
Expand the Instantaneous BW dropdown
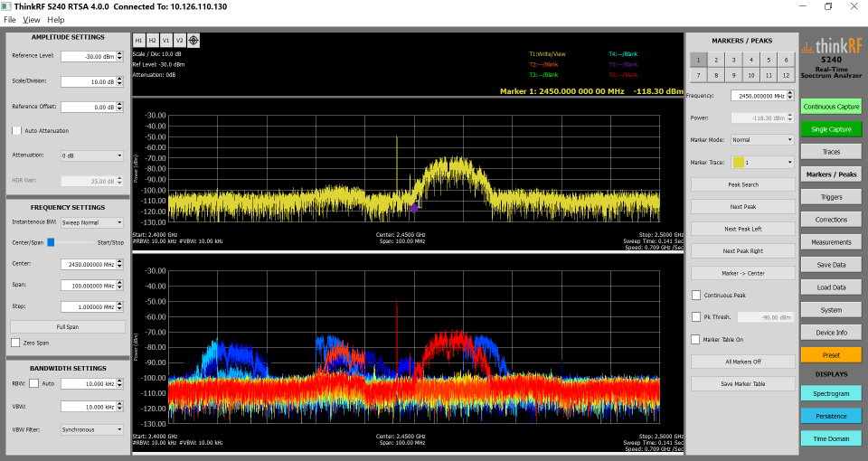coord(91,221)
